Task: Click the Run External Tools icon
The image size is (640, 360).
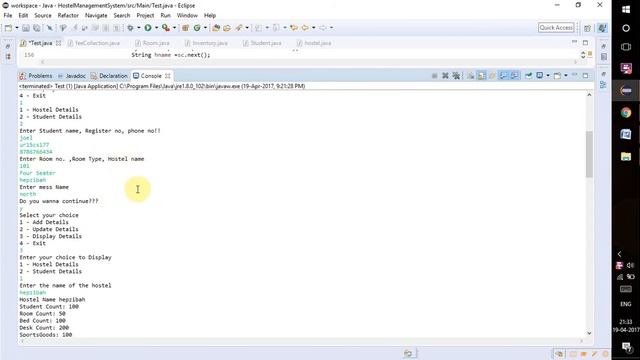Action: [166, 28]
